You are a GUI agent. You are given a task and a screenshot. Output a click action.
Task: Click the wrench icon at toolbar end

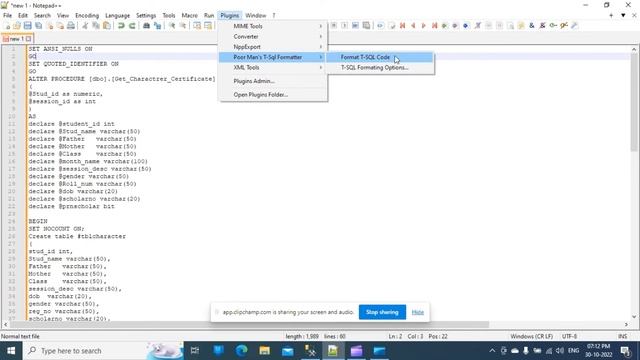[574, 26]
